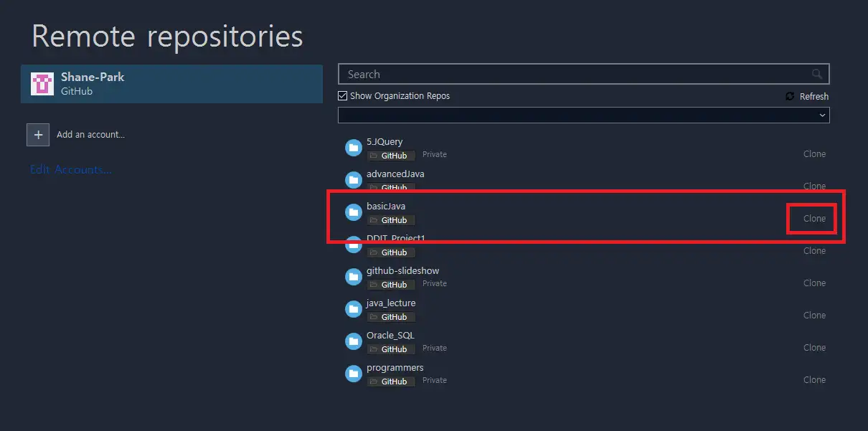
Task: Select the programmers repository name
Action: (395, 368)
